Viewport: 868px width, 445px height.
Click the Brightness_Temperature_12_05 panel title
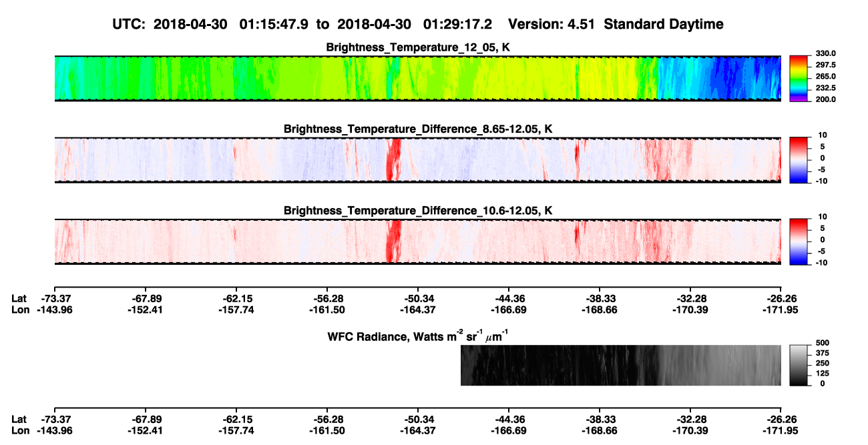(417, 47)
